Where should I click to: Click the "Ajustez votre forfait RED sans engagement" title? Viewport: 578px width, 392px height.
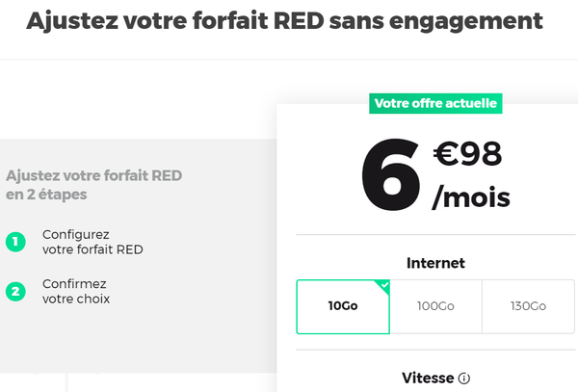pyautogui.click(x=284, y=21)
